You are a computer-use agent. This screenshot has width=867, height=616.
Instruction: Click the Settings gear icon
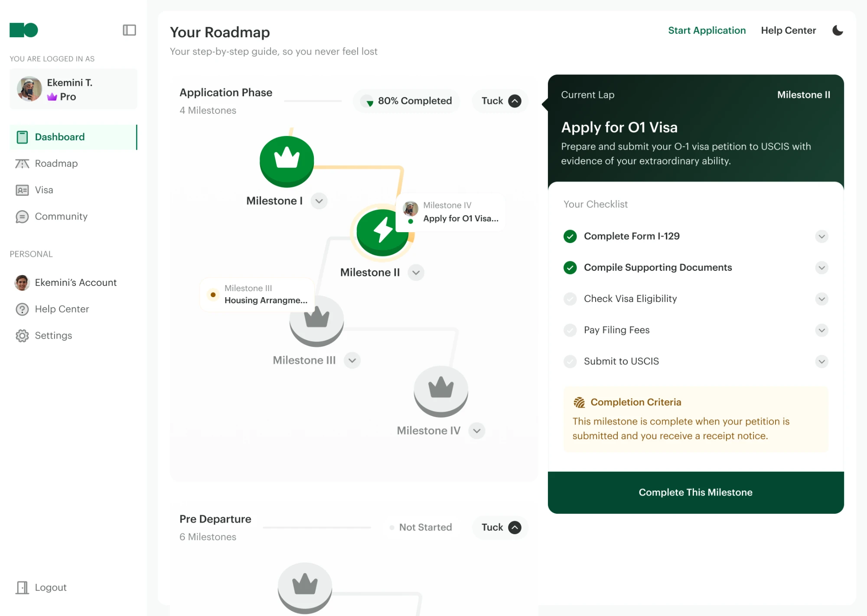22,335
